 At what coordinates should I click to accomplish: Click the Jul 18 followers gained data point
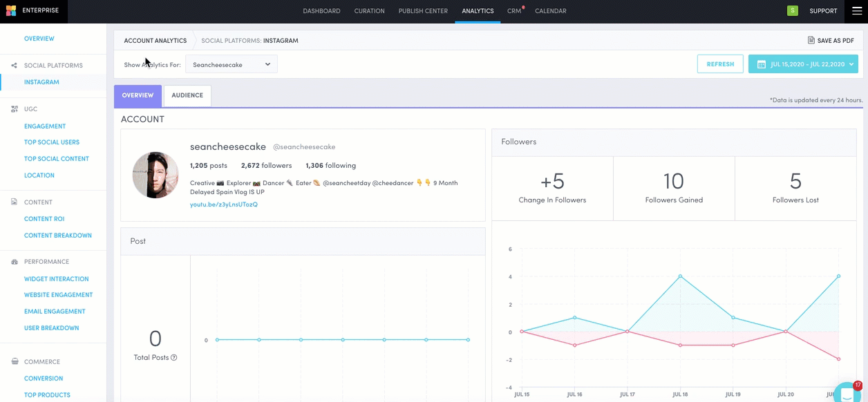pos(680,276)
